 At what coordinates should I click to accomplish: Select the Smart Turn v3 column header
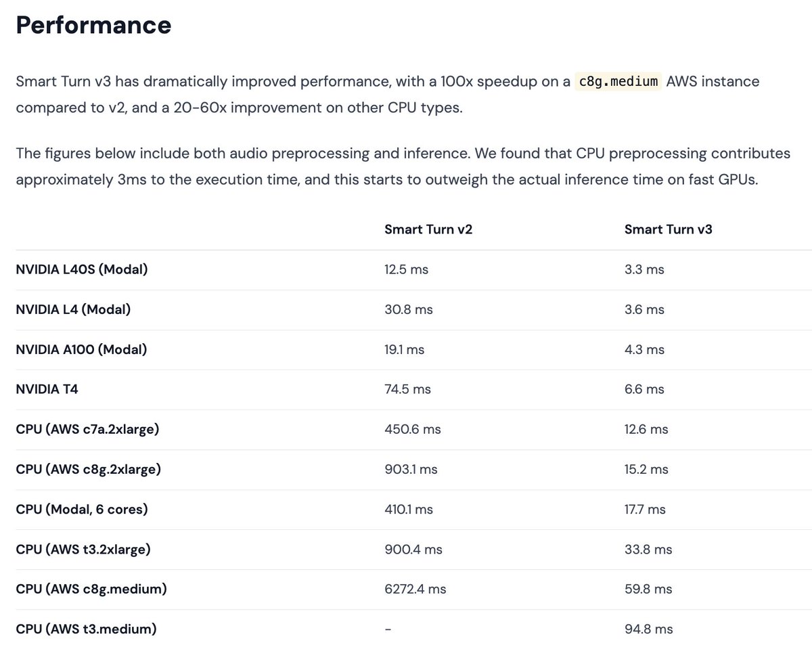tap(668, 229)
